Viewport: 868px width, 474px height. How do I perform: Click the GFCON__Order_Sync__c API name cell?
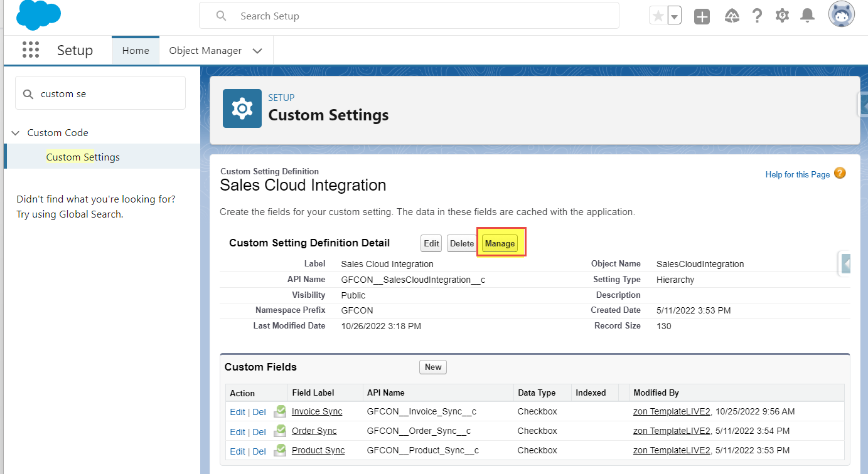[x=419, y=431]
